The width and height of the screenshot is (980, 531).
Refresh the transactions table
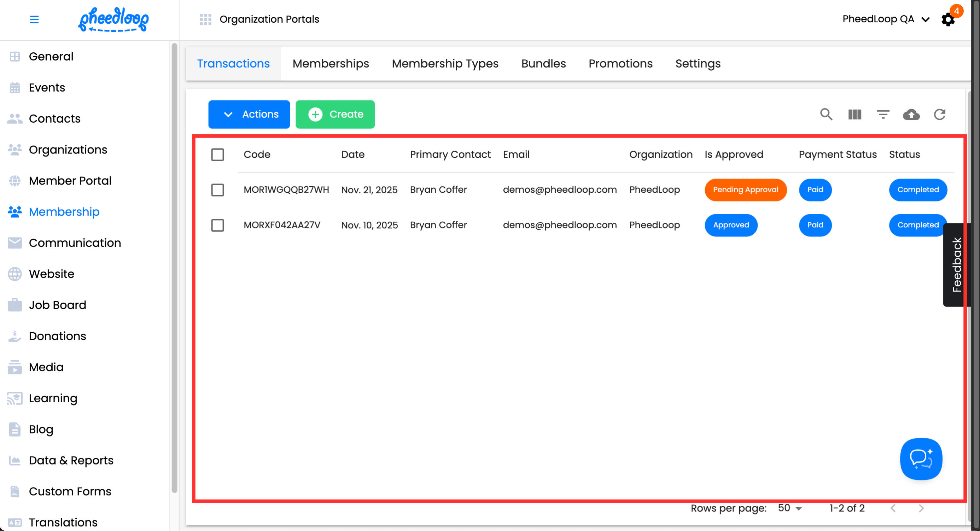pos(939,114)
